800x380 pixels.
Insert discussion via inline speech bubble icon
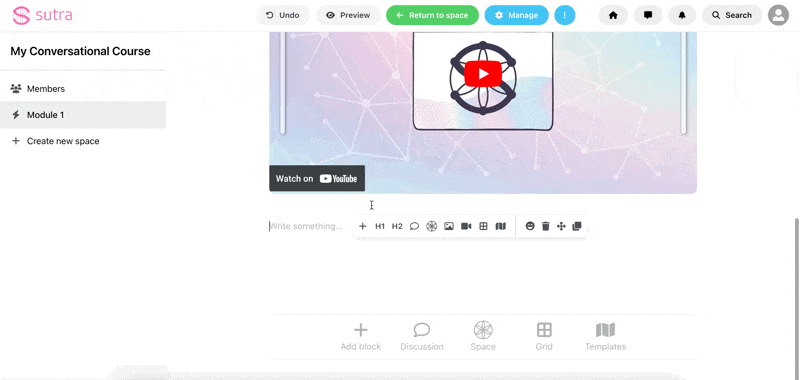coord(414,226)
